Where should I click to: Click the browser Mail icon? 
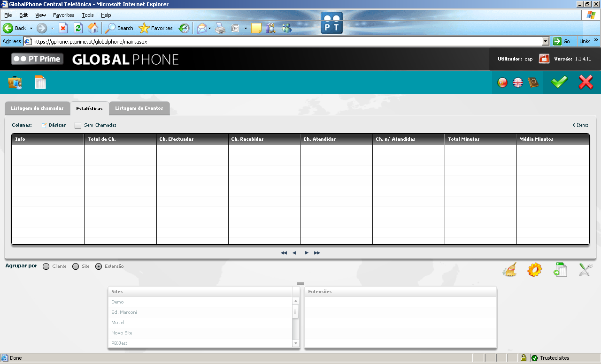(x=201, y=28)
